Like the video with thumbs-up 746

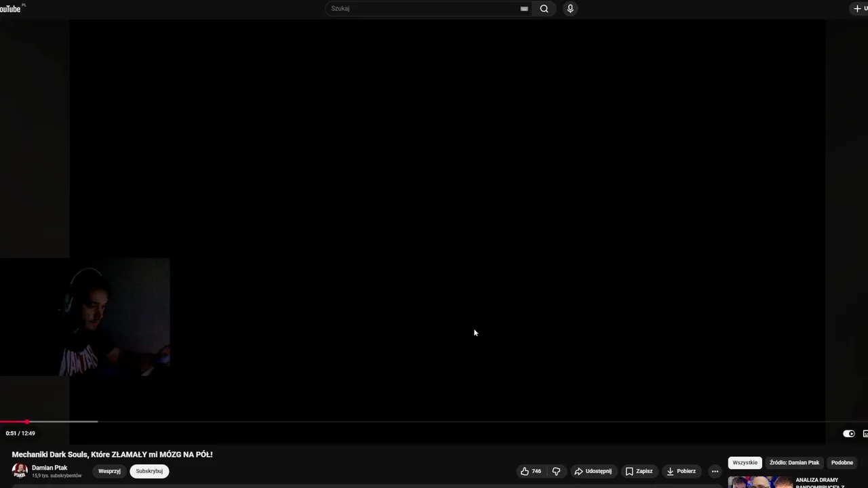pos(531,471)
